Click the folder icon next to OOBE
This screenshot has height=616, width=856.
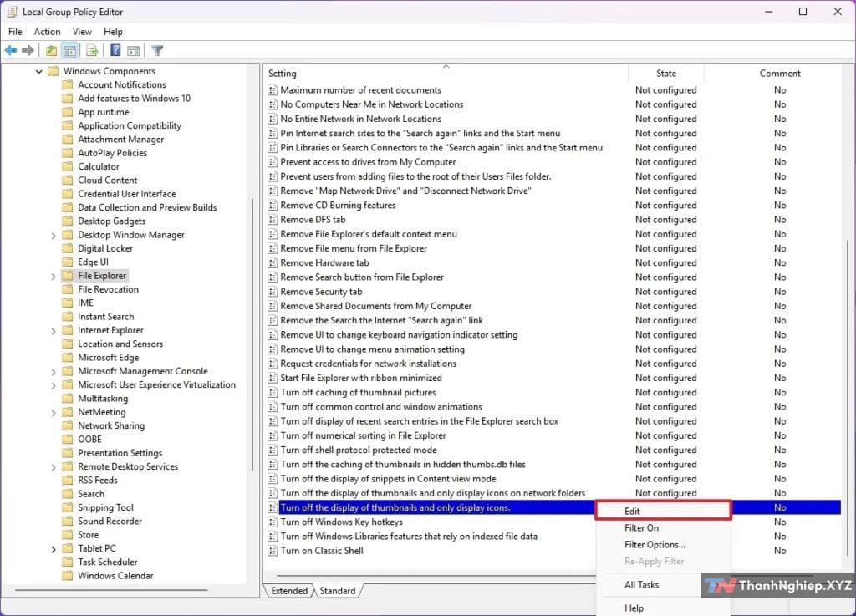[67, 439]
